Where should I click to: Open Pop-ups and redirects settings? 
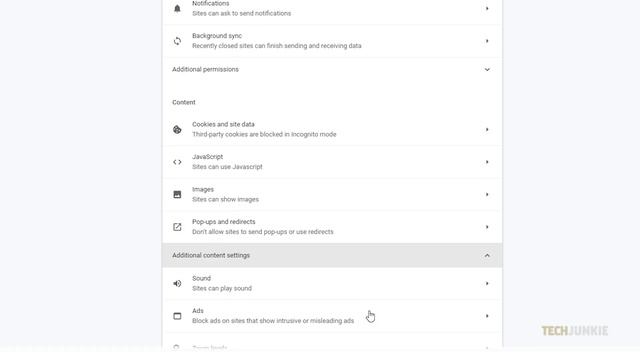332,227
